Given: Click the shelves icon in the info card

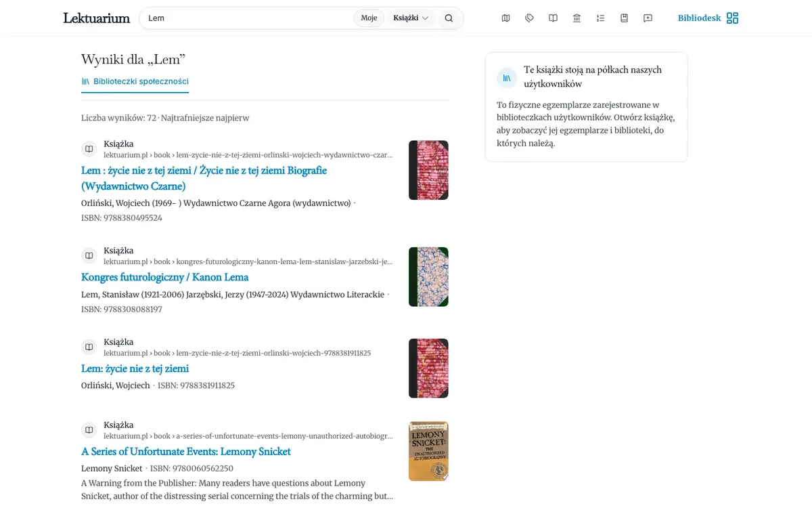Looking at the screenshot, I should pyautogui.click(x=507, y=78).
